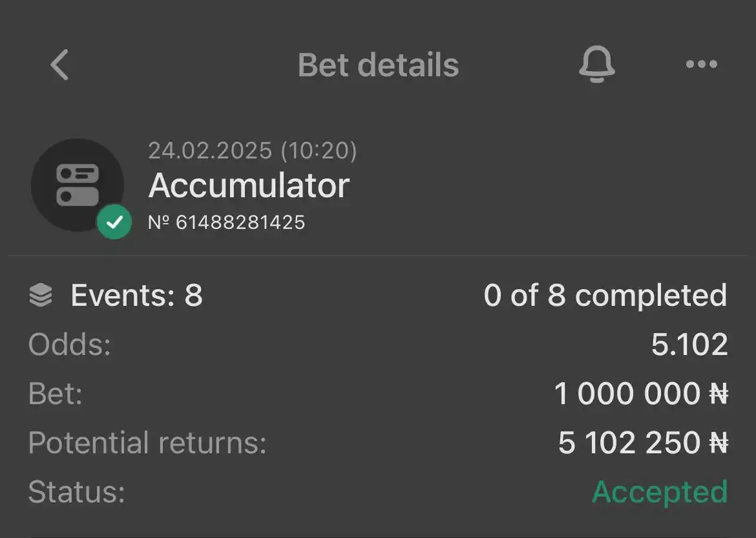Select the odds value 5.102
Image resolution: width=756 pixels, height=538 pixels.
pos(689,345)
